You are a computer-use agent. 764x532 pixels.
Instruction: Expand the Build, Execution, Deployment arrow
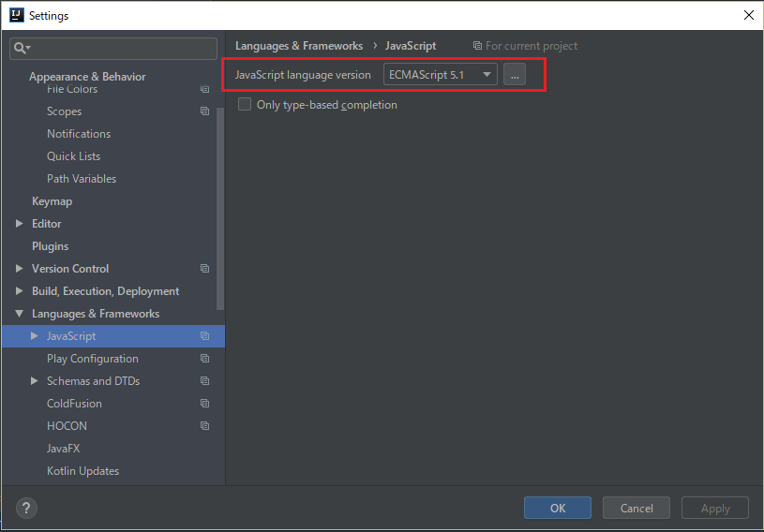point(19,290)
